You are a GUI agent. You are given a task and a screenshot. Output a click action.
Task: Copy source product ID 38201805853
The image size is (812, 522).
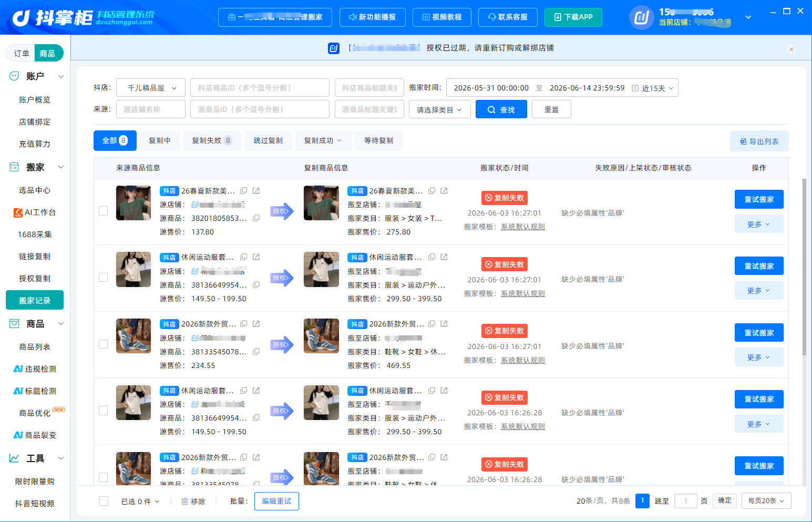click(x=256, y=218)
